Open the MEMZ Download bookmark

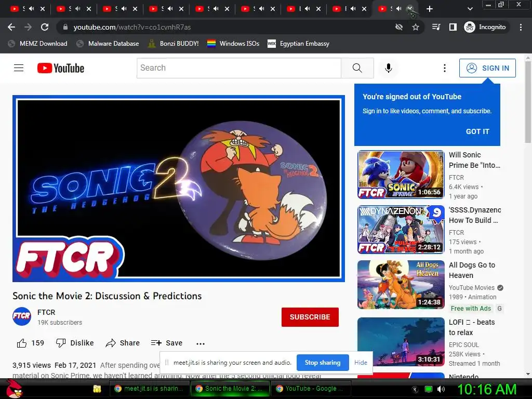click(x=37, y=44)
